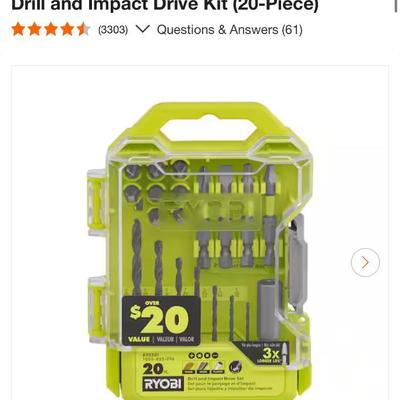
Task: Select the third orange rating star
Action: click(50, 29)
